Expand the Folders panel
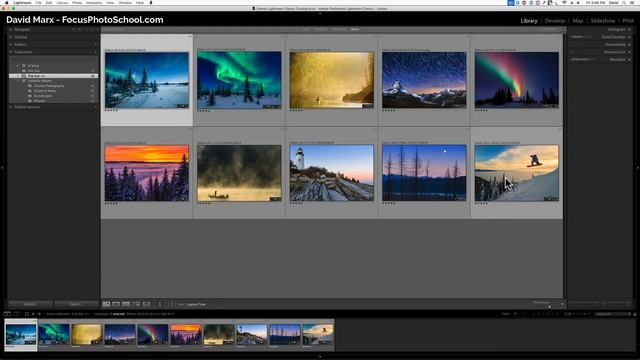The height and width of the screenshot is (360, 640). tap(11, 44)
